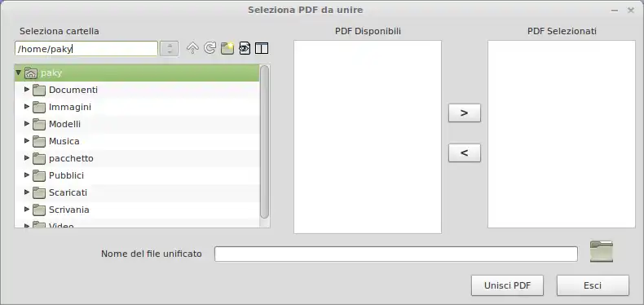Select the Musica folder icon
The width and height of the screenshot is (644, 305).
click(39, 141)
